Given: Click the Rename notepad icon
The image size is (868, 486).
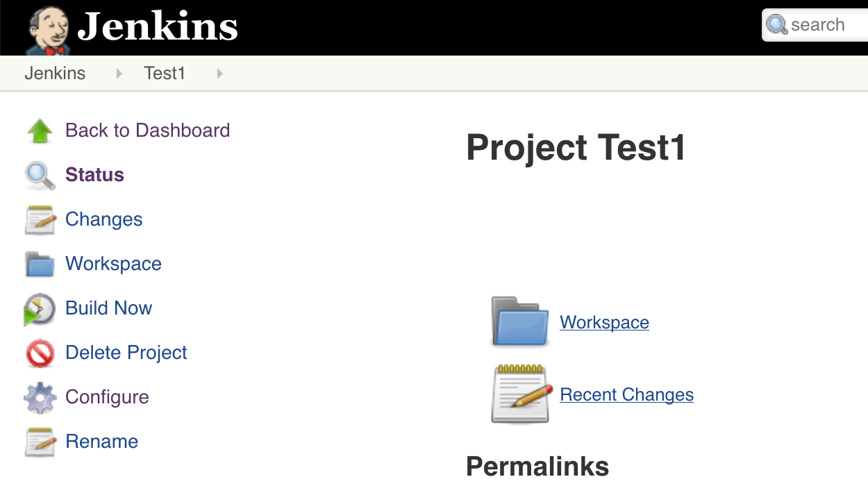Looking at the screenshot, I should click(40, 442).
